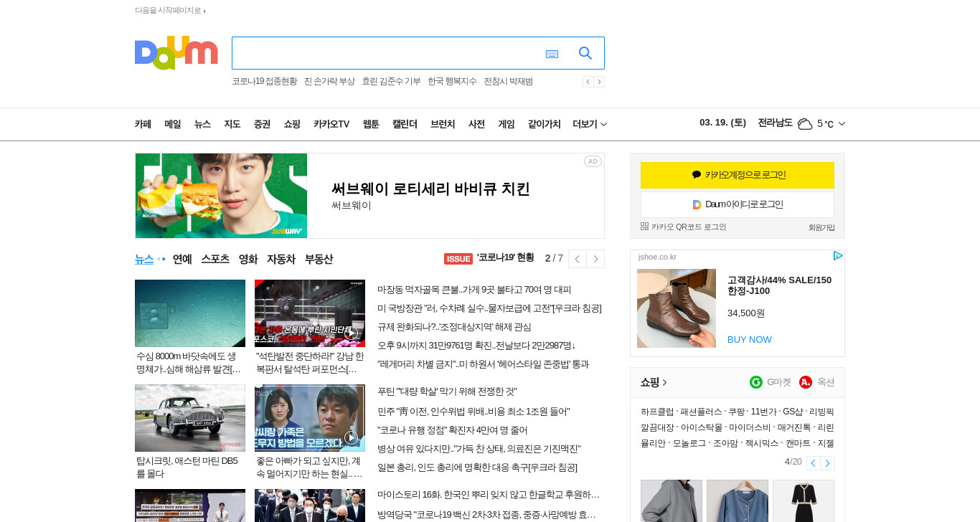The width and height of the screenshot is (980, 522).
Task: Open 브런치 in the navigation bar
Action: [443, 124]
